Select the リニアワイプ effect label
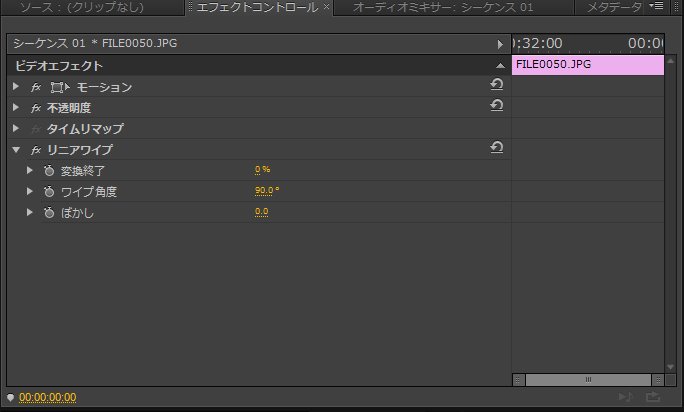The width and height of the screenshot is (684, 412). coord(80,150)
